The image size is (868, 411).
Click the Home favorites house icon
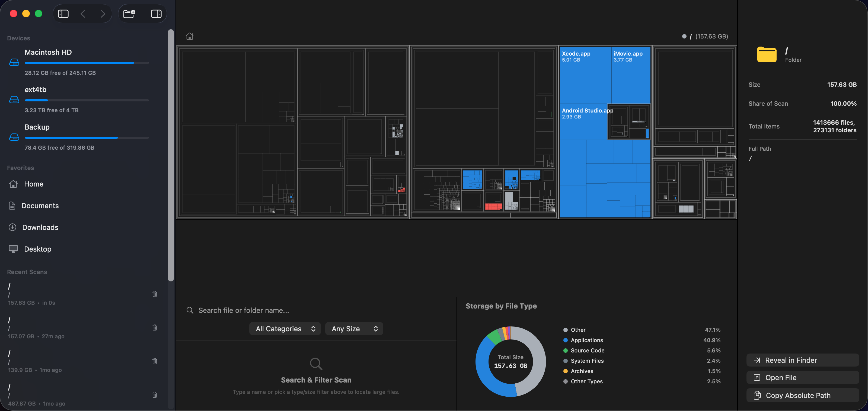coord(13,184)
